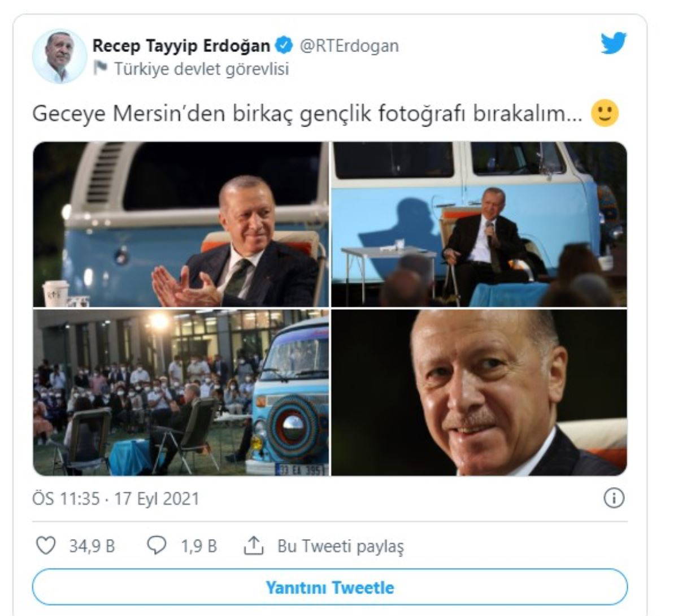Viewport: 678px width, 616px height.
Task: Open the @RTErdogan handle link
Action: click(x=349, y=46)
